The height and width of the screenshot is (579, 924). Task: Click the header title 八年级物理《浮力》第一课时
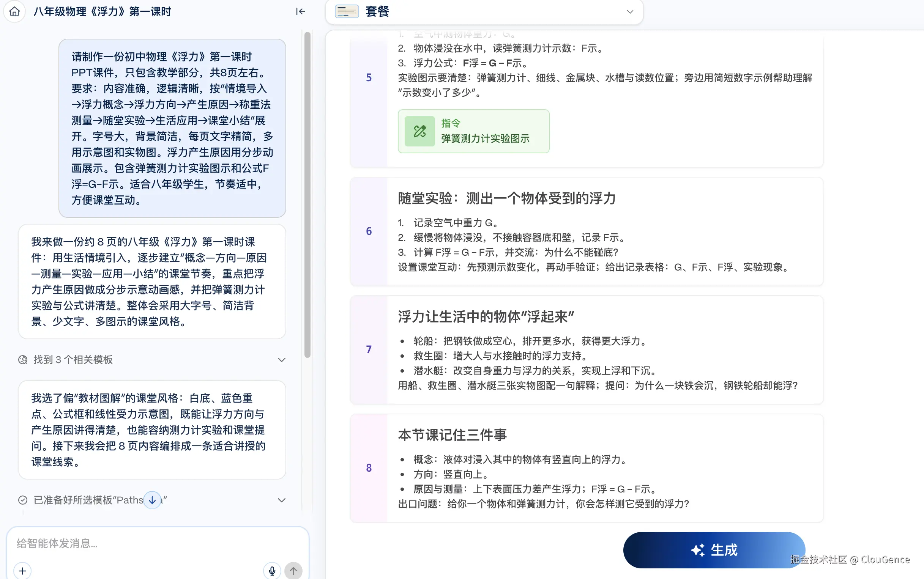(x=102, y=12)
